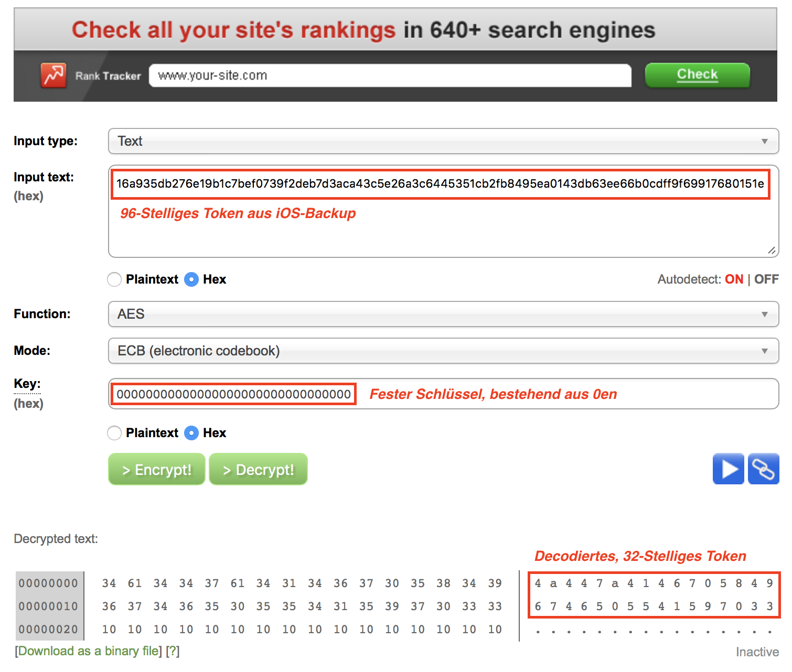Open the [?] help link

[173, 651]
